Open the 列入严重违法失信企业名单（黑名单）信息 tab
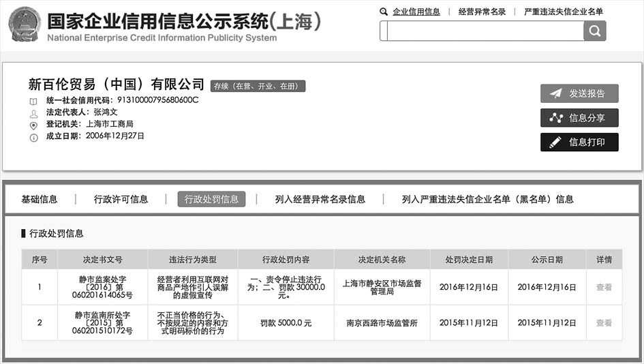This screenshot has height=364, width=644. coord(487,199)
